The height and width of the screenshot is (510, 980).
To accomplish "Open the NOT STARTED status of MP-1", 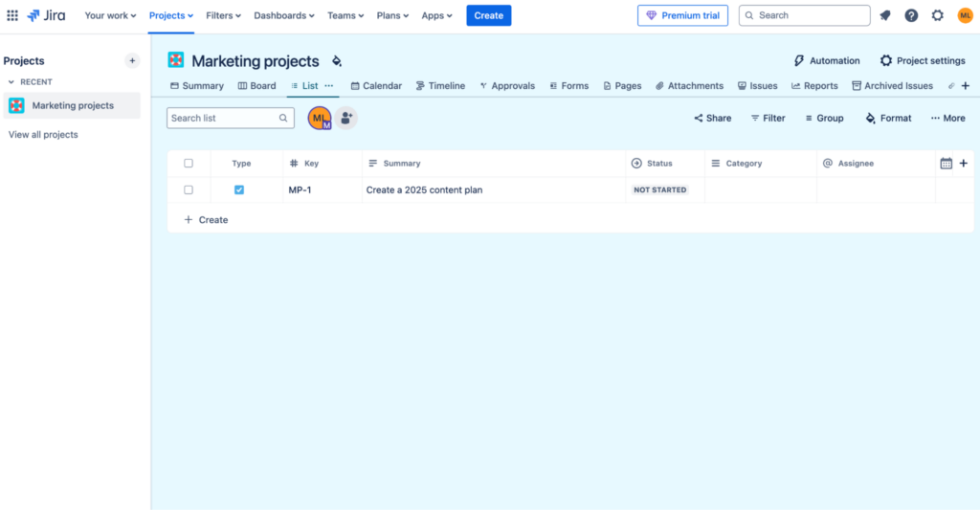I will click(660, 190).
